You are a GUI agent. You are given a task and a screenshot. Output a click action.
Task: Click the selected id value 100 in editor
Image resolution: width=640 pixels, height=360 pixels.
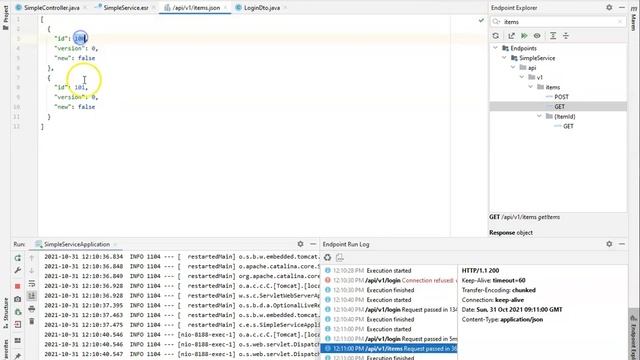(x=80, y=38)
